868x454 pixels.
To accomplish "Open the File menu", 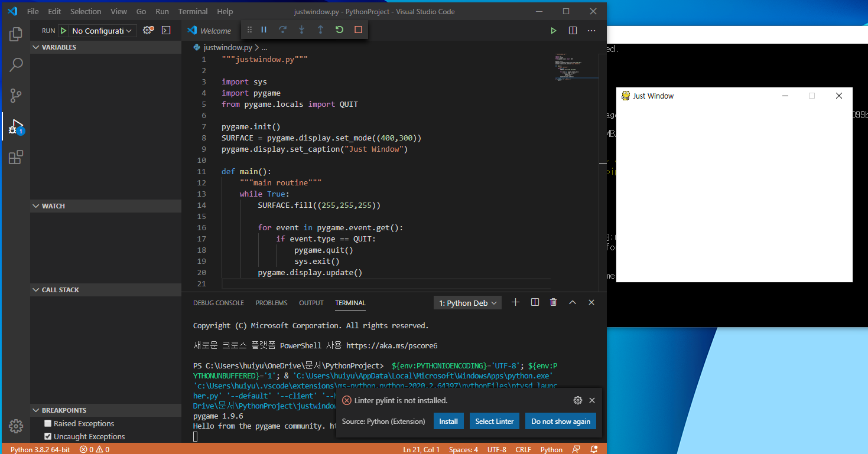I will (x=33, y=11).
